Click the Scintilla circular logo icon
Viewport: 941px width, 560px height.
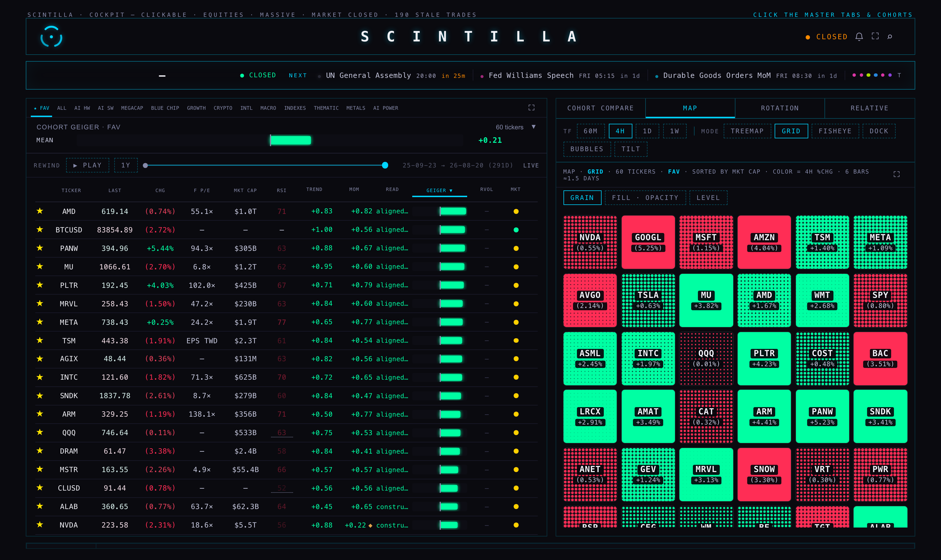(51, 37)
